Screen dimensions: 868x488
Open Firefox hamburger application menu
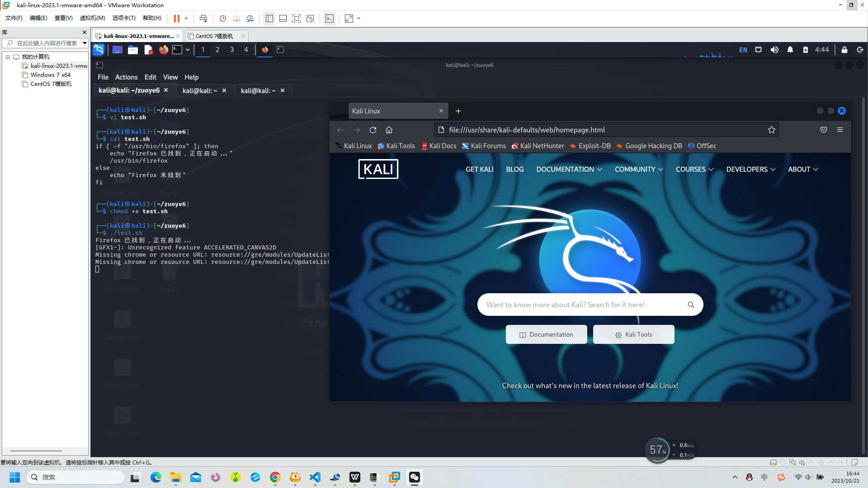tap(840, 130)
